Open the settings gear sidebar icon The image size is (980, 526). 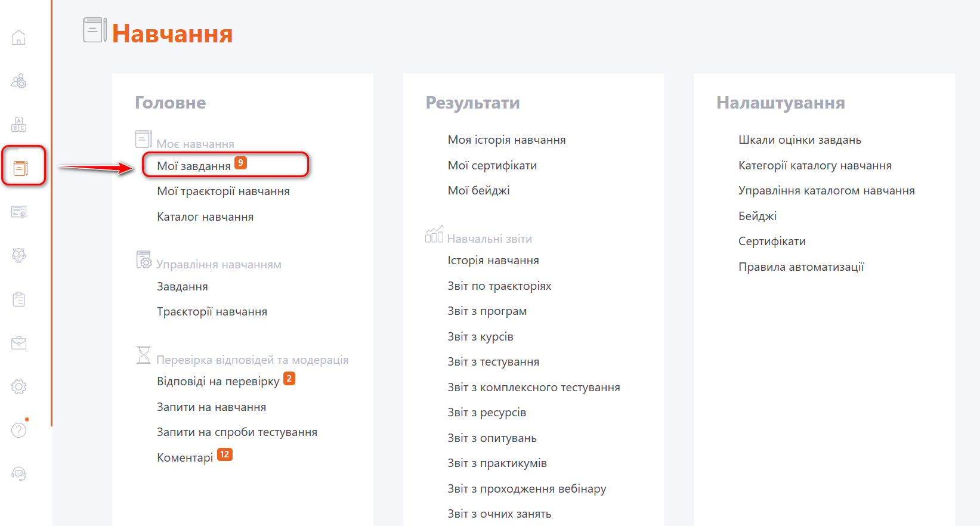click(x=19, y=386)
